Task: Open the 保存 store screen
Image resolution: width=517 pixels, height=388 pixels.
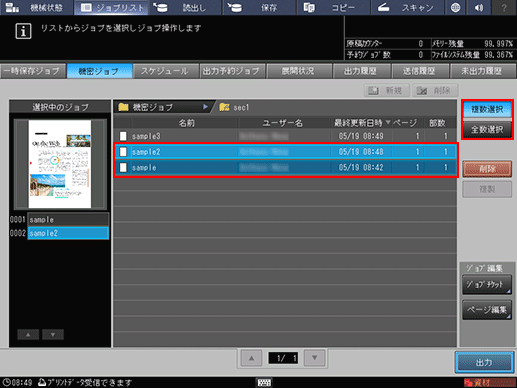Action: pyautogui.click(x=260, y=7)
